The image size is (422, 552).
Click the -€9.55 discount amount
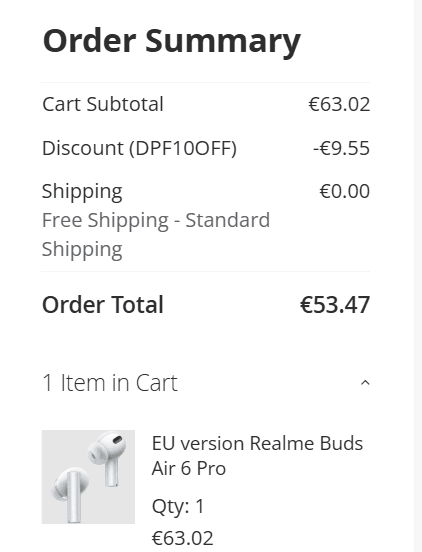[341, 148]
